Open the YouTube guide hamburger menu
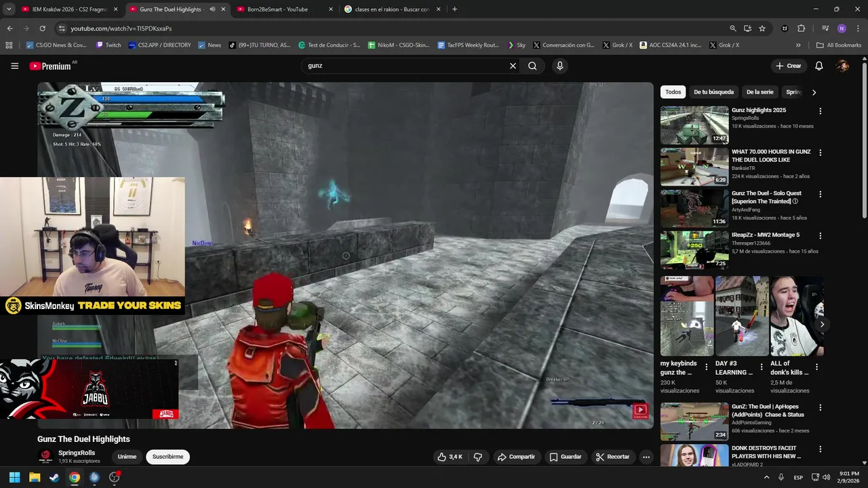868x488 pixels. (14, 66)
